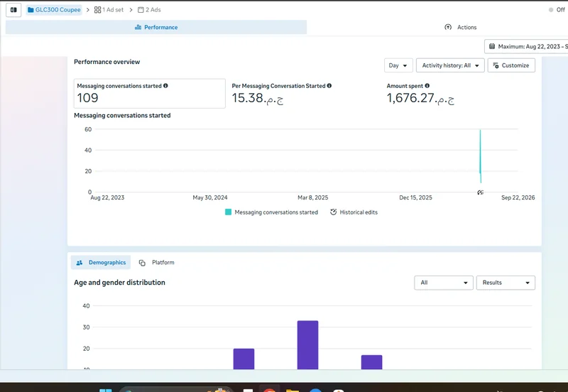Open the Activity history: All dropdown
Image resolution: width=568 pixels, height=392 pixels.
coord(450,65)
